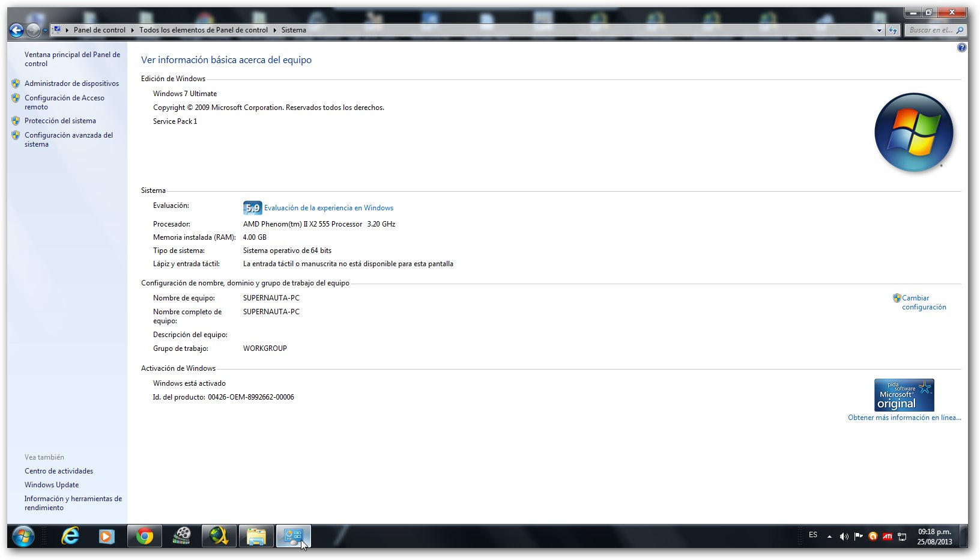Open Información y herramientas de rendimiento
This screenshot has width=980, height=560.
pyautogui.click(x=73, y=503)
